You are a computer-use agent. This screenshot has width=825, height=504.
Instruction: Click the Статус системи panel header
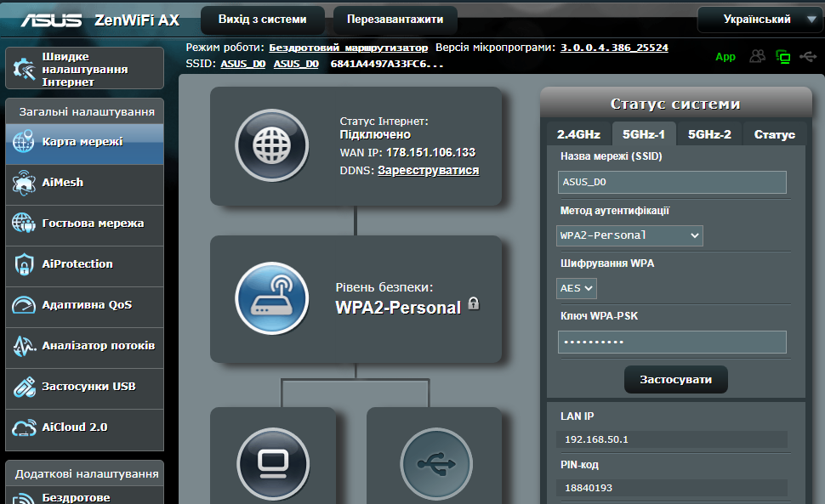click(x=675, y=104)
